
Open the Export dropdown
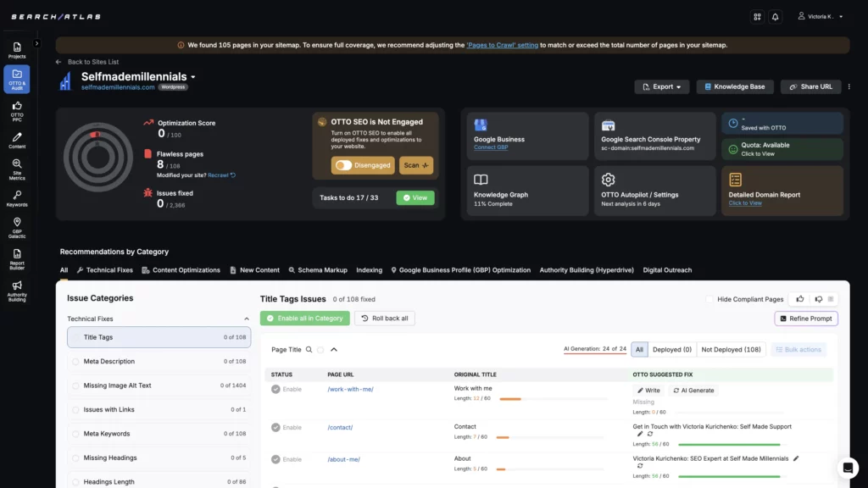point(662,86)
